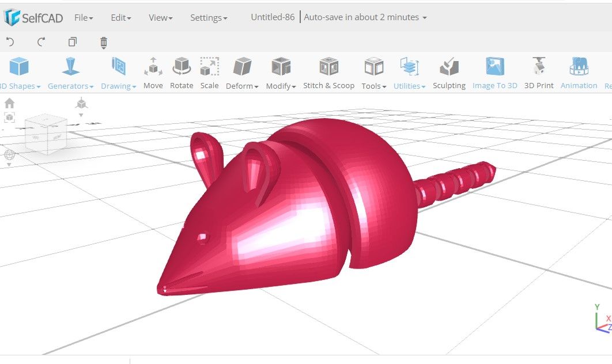The height and width of the screenshot is (364, 612).
Task: Open the Settings menu
Action: click(x=209, y=17)
